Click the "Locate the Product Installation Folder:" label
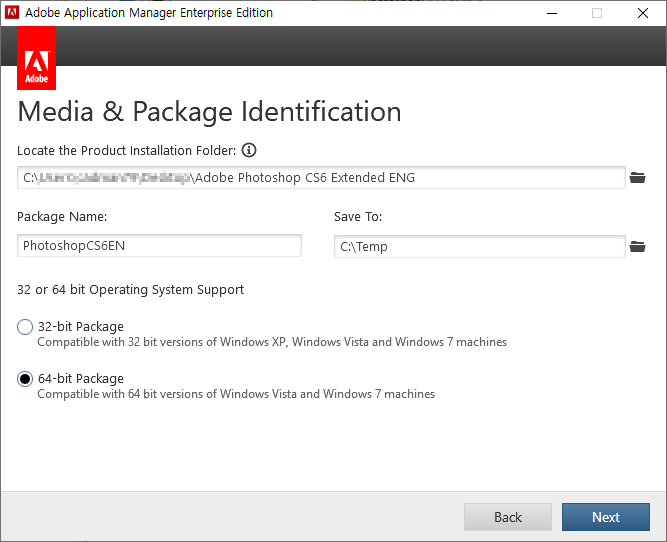 (127, 151)
